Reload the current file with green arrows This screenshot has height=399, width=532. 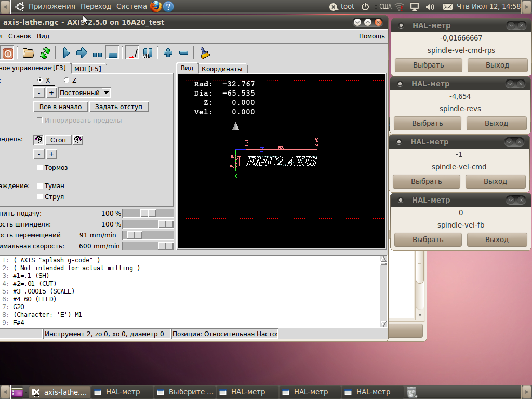coord(45,53)
